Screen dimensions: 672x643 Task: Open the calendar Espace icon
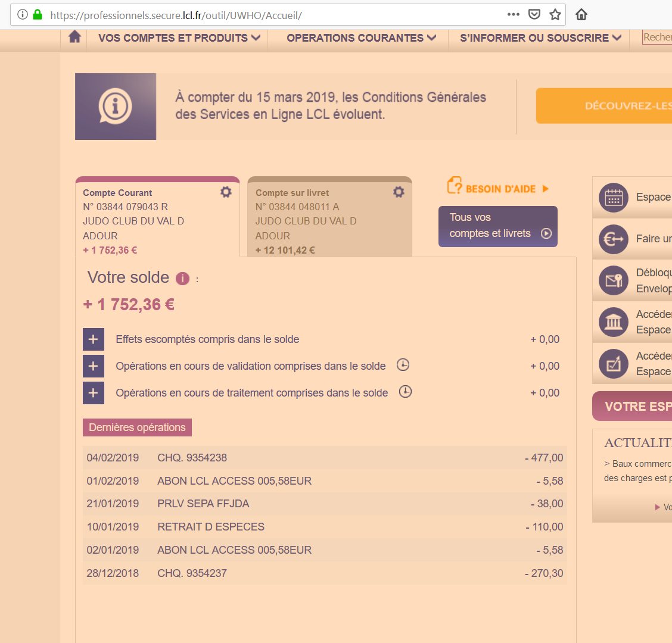(x=613, y=198)
